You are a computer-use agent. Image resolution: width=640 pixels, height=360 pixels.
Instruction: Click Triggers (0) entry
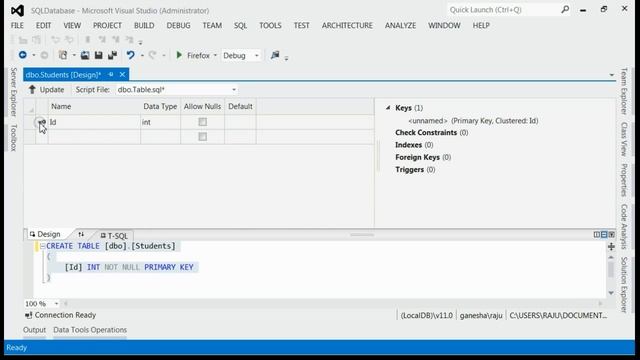(415, 169)
